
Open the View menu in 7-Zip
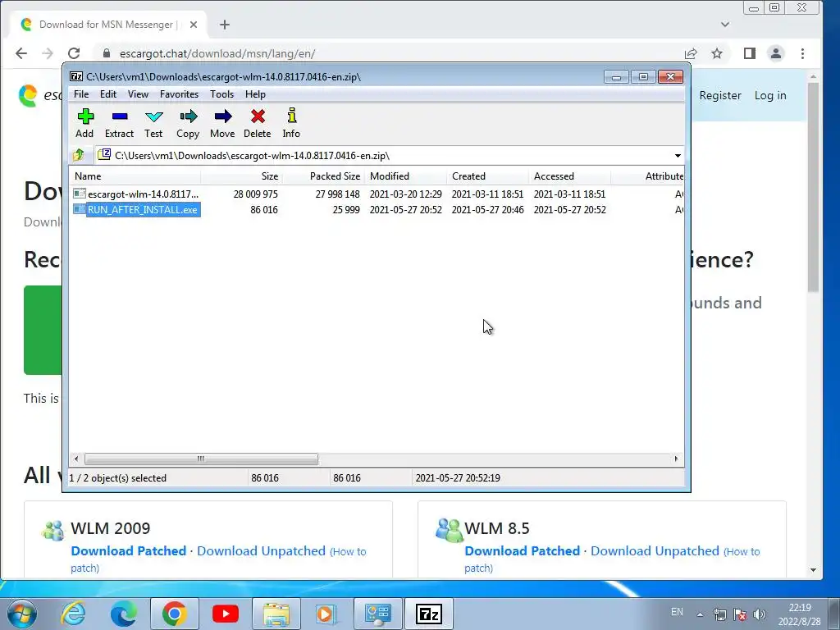138,94
